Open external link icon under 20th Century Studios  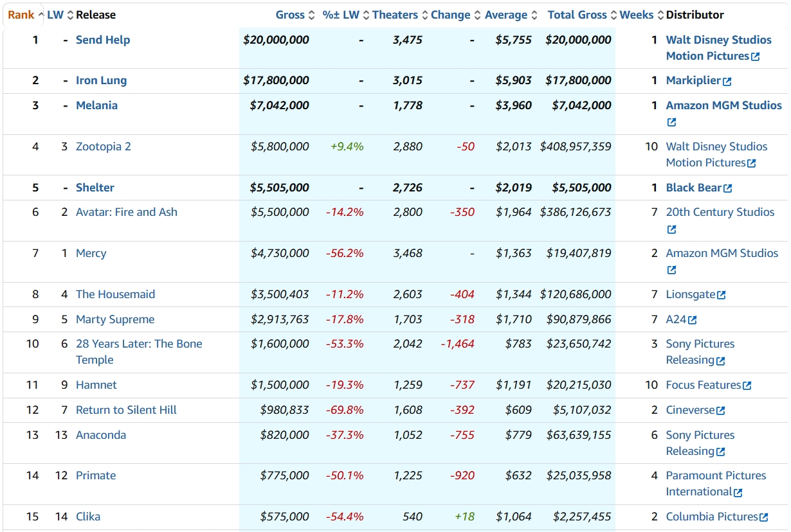pyautogui.click(x=671, y=230)
